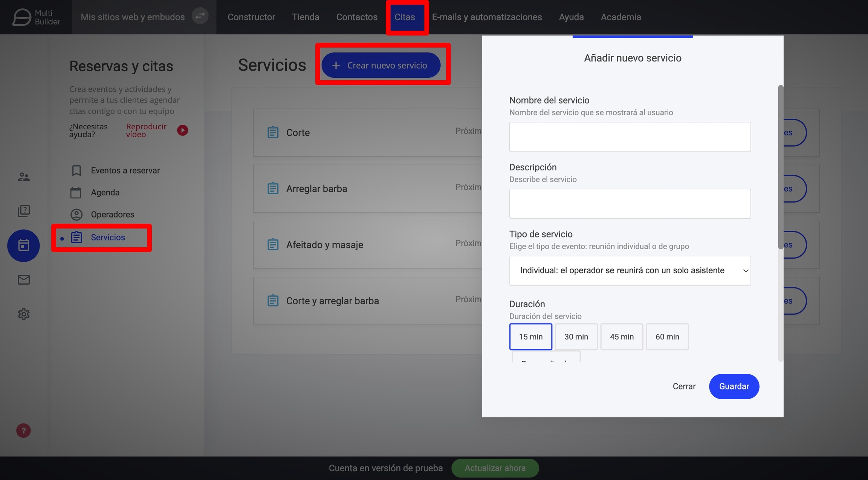This screenshot has height=480, width=868.
Task: Open the help pages icon in left sidebar
Action: point(24,211)
